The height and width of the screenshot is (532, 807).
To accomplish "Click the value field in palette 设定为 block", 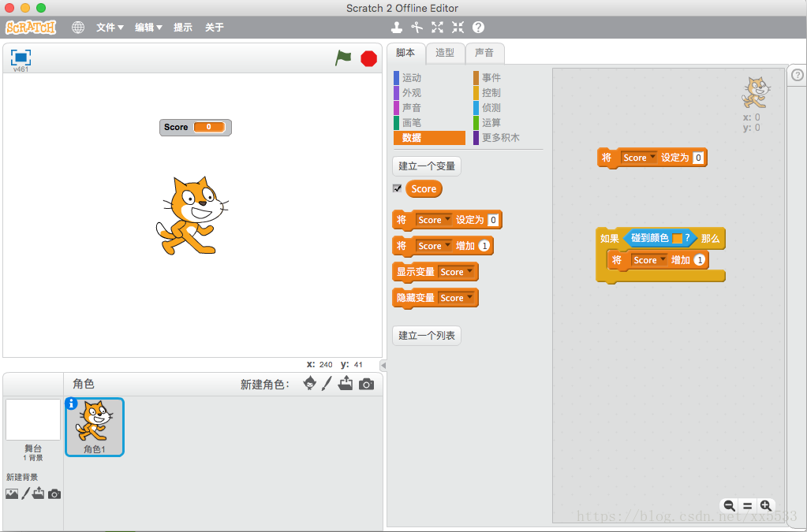I will tap(492, 220).
